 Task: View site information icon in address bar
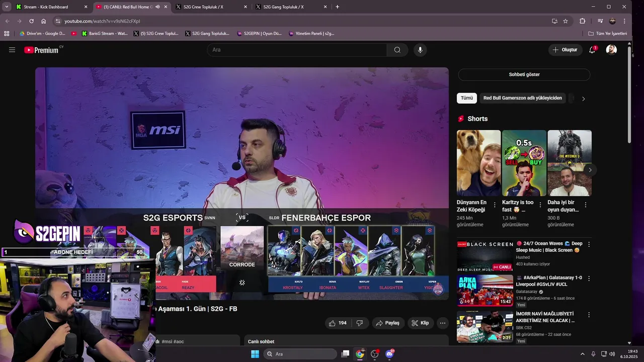58,21
